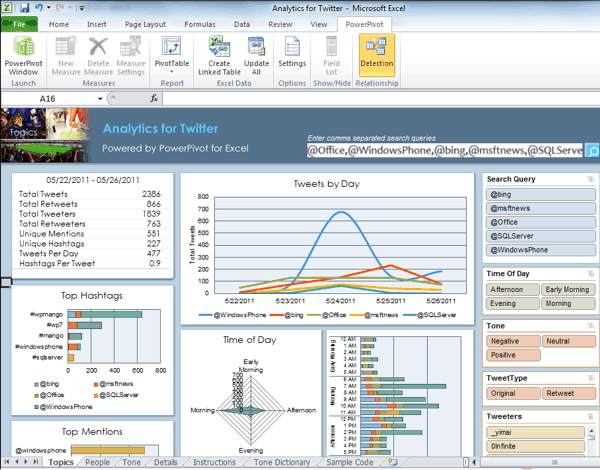The width and height of the screenshot is (600, 470).
Task: Switch to the Home ribbon tab
Action: pyautogui.click(x=59, y=24)
